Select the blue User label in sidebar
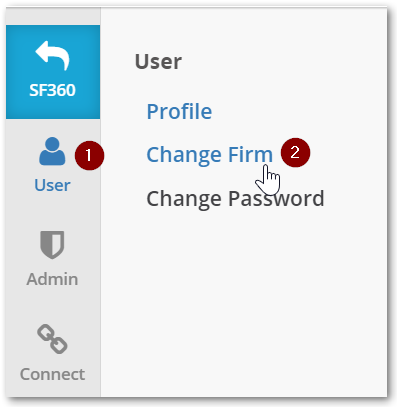This screenshot has height=407, width=397. 52,185
